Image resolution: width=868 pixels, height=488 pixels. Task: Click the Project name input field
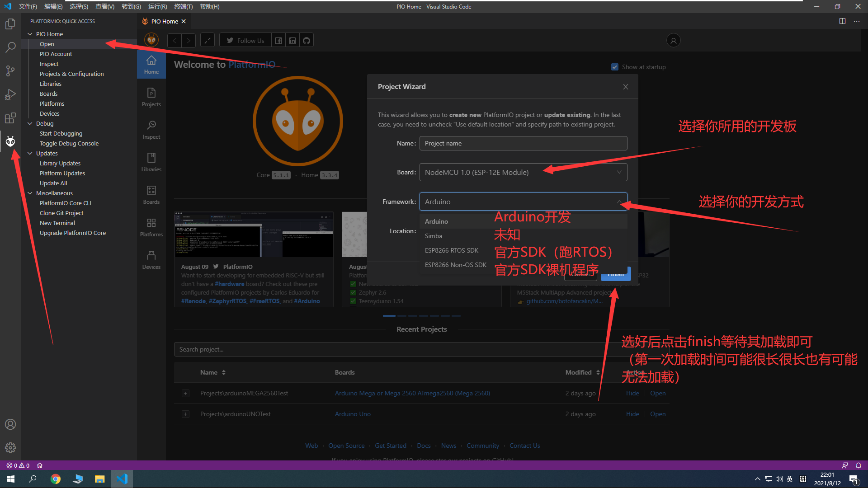pos(523,143)
